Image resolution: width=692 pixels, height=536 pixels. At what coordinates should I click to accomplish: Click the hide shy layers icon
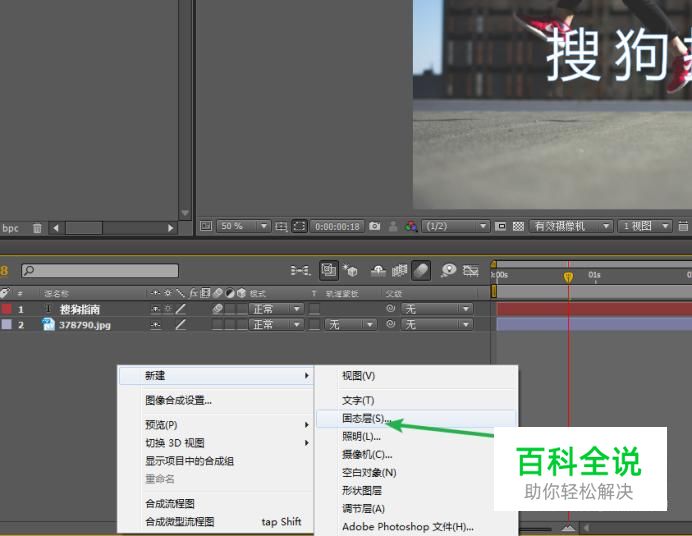[x=378, y=270]
